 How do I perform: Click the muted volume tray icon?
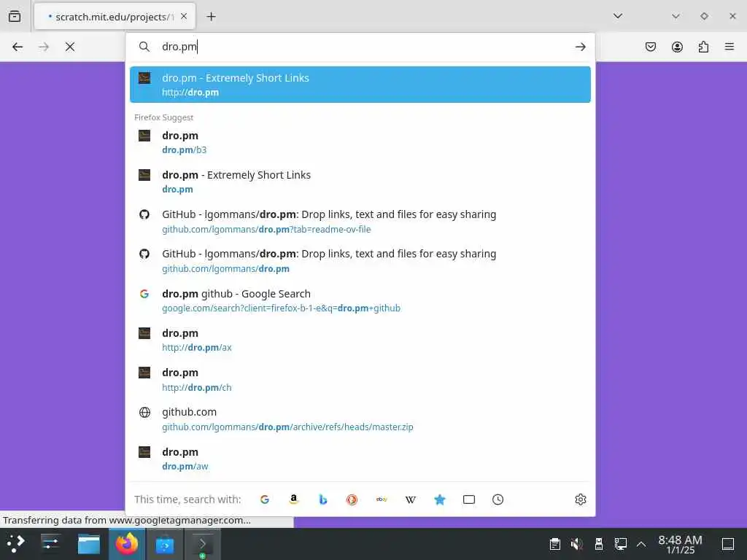pyautogui.click(x=576, y=544)
